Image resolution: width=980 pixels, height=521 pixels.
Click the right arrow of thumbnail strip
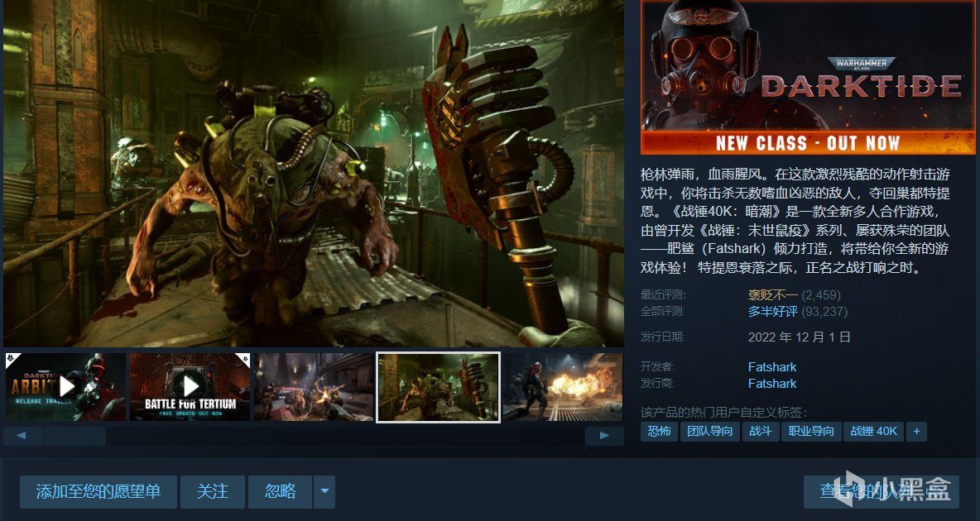[604, 436]
